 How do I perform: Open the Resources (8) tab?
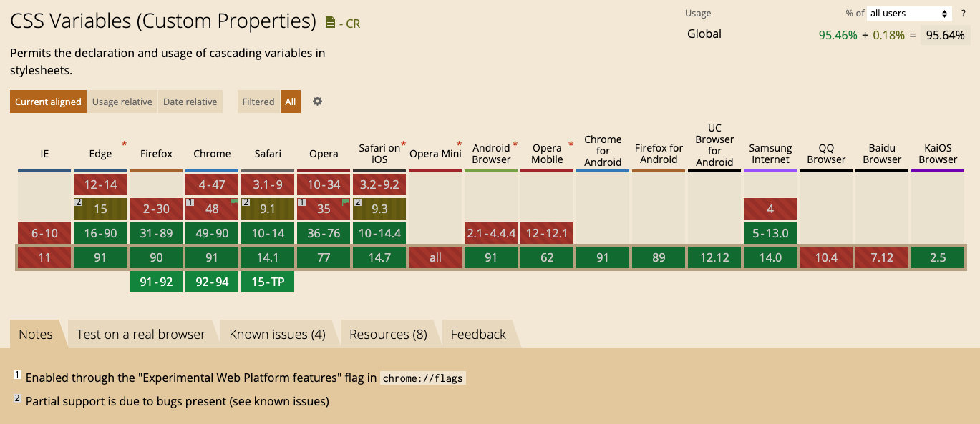[388, 334]
